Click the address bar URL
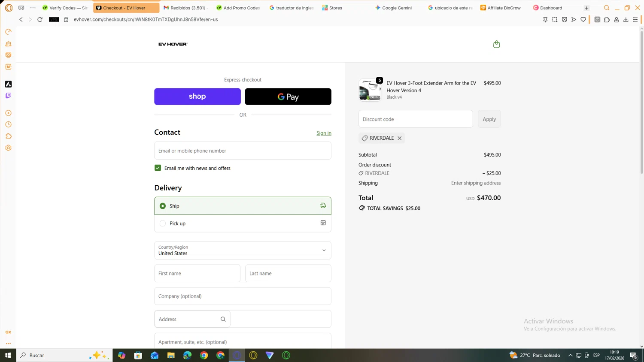This screenshot has height=362, width=644. click(146, 19)
